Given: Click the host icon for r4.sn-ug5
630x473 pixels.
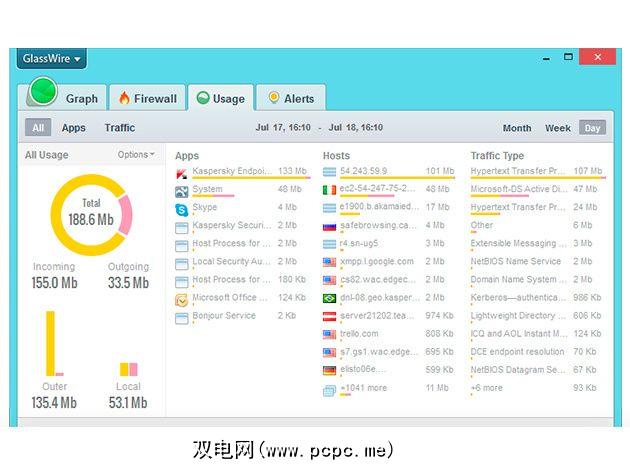Looking at the screenshot, I should 329,244.
